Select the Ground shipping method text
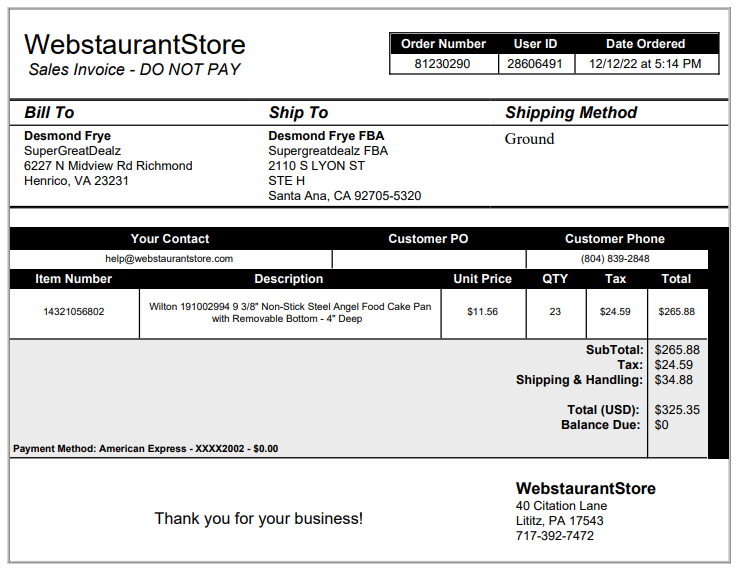741x574 pixels. point(529,139)
